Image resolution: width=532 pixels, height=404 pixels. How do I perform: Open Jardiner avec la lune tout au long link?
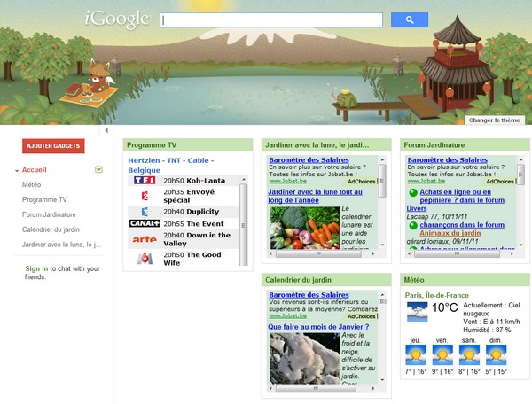[315, 196]
